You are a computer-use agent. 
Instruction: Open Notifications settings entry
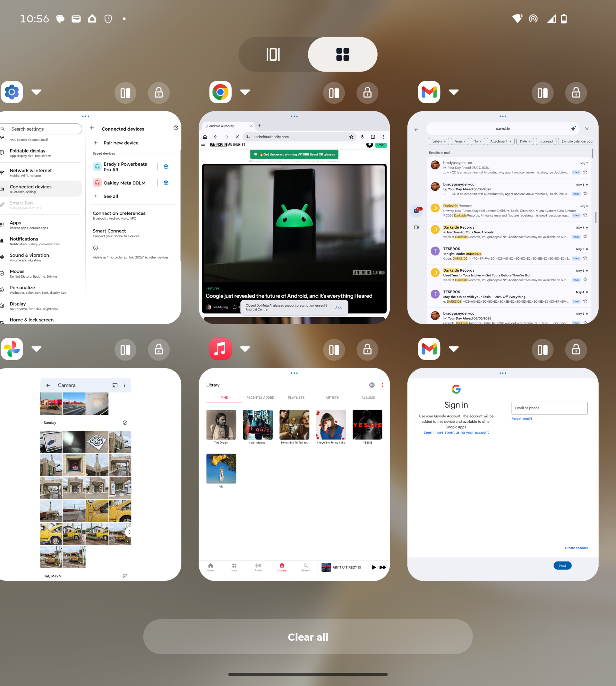(x=41, y=241)
